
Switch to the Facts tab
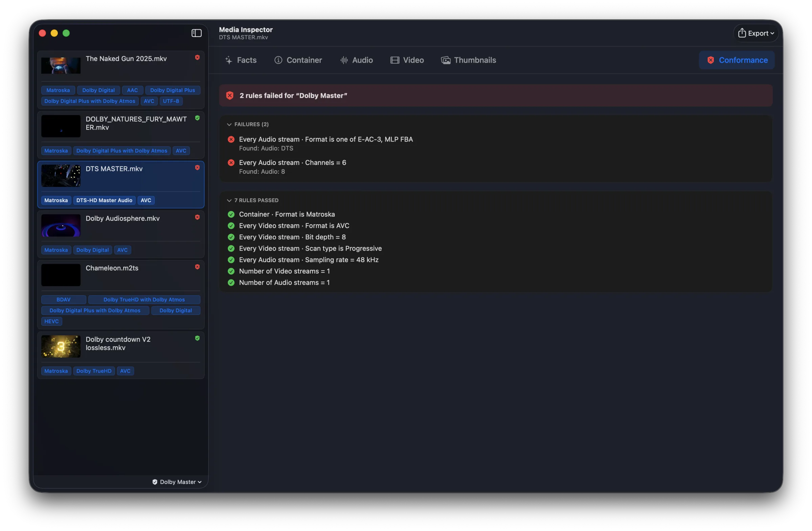[241, 60]
